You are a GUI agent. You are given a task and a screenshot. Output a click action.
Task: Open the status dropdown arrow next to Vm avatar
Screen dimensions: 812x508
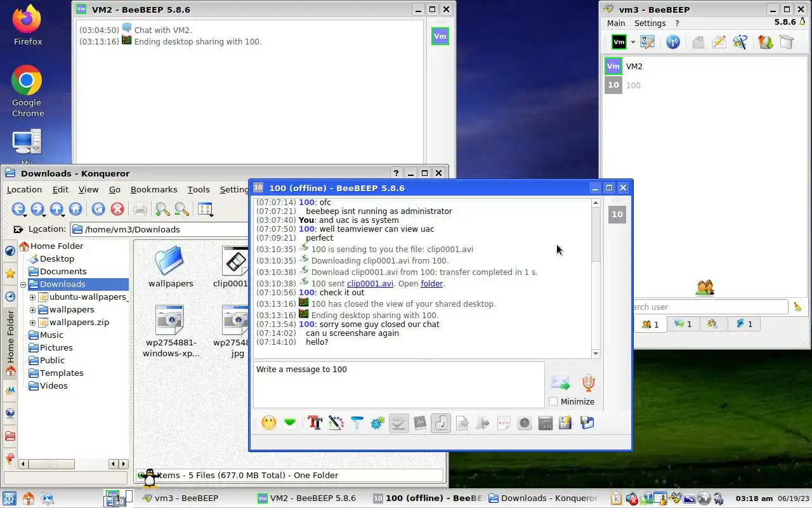tap(632, 43)
